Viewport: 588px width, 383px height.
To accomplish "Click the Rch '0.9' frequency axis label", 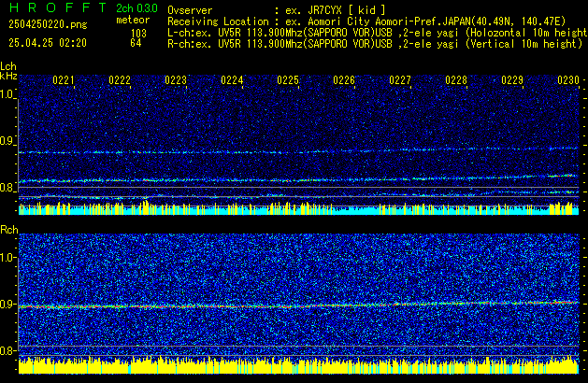I will (7, 305).
